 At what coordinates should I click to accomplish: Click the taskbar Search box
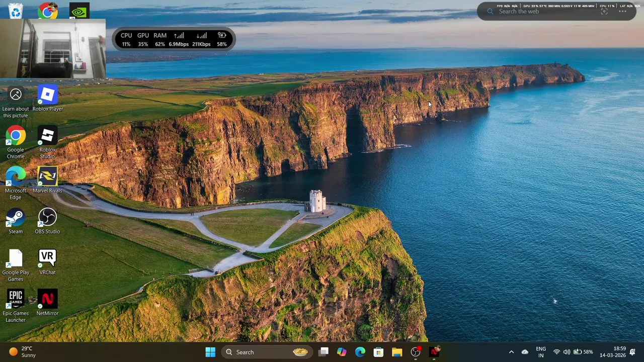pos(267,352)
